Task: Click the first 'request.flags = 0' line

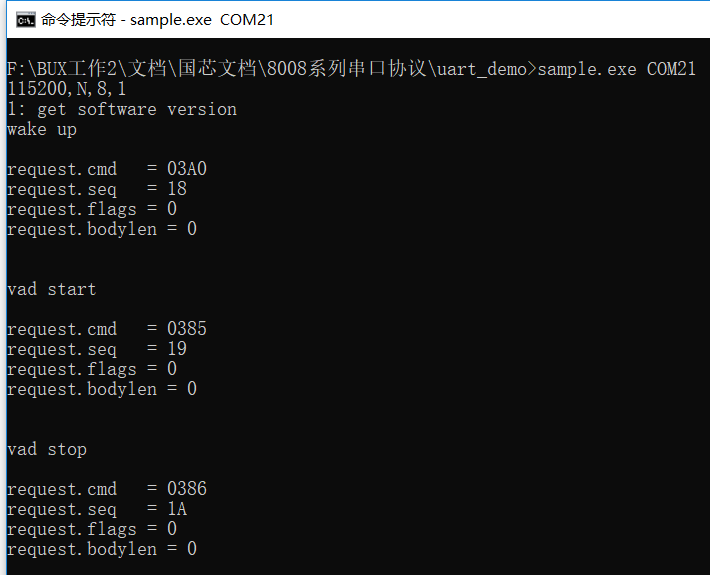Action: 92,209
